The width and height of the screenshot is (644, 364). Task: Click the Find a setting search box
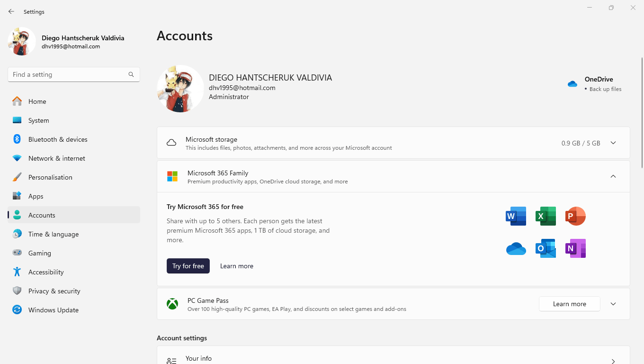point(74,74)
